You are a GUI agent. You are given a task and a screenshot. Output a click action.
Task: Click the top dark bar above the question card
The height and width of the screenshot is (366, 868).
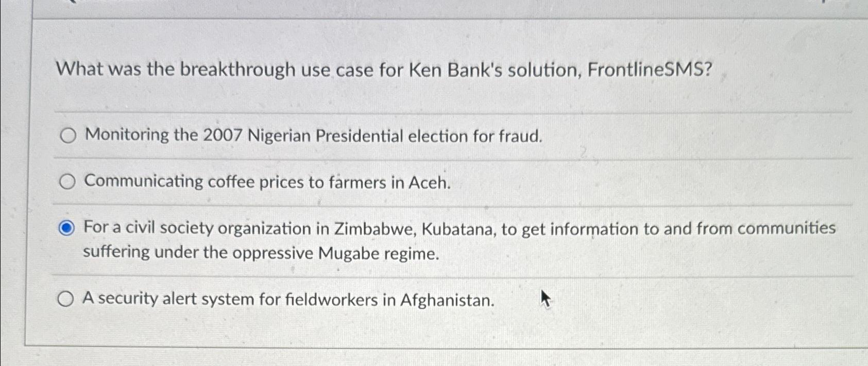(433, 5)
